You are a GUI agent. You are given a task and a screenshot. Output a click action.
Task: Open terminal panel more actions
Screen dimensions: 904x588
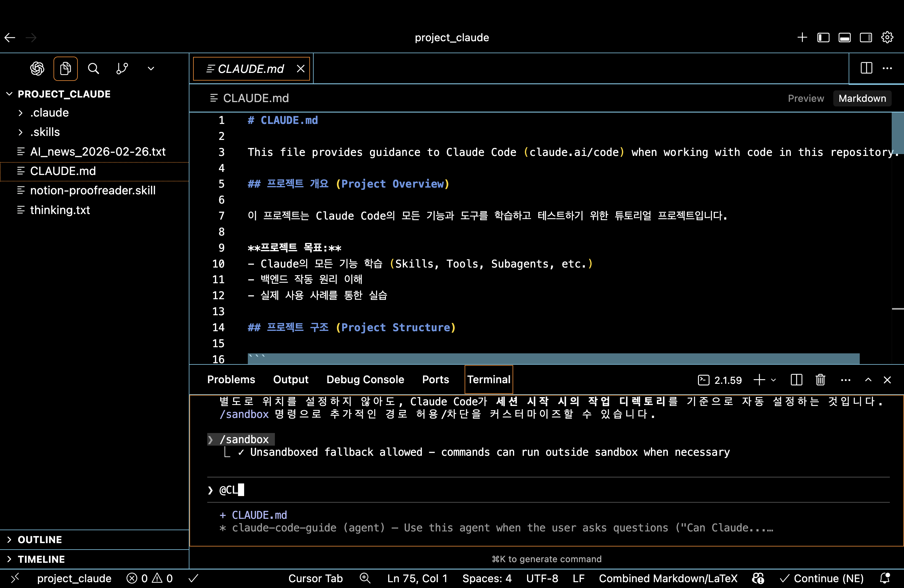pyautogui.click(x=846, y=380)
